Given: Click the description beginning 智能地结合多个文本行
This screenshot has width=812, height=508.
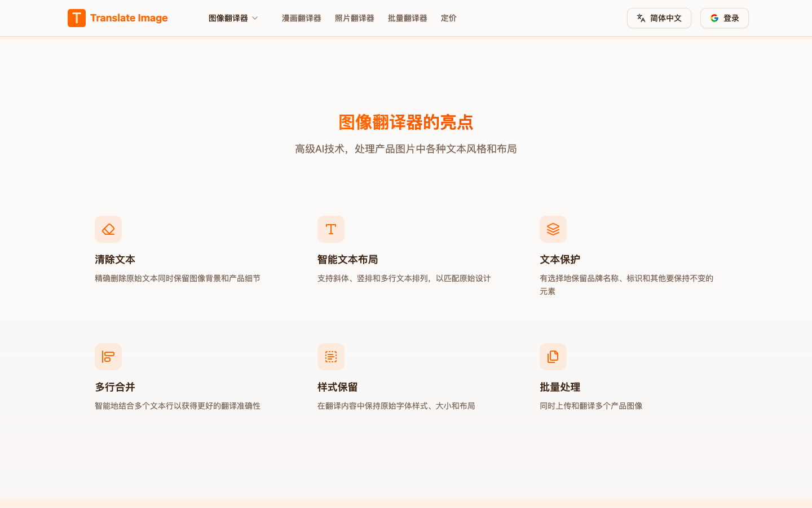Looking at the screenshot, I should click(x=178, y=406).
